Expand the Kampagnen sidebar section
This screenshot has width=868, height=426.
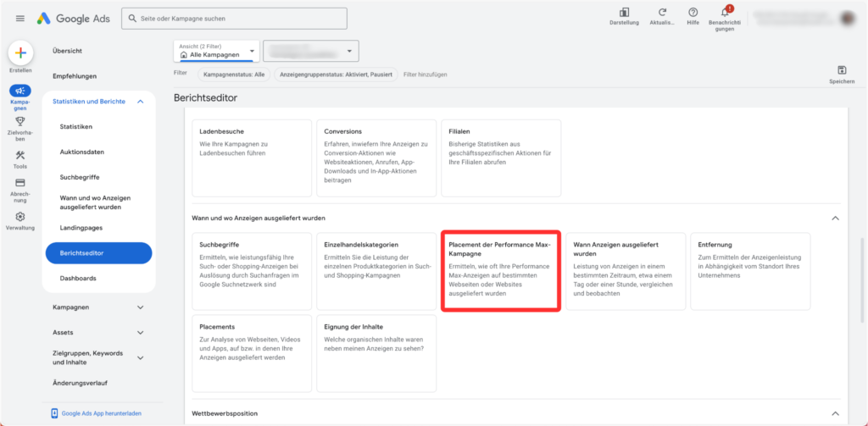(x=140, y=307)
